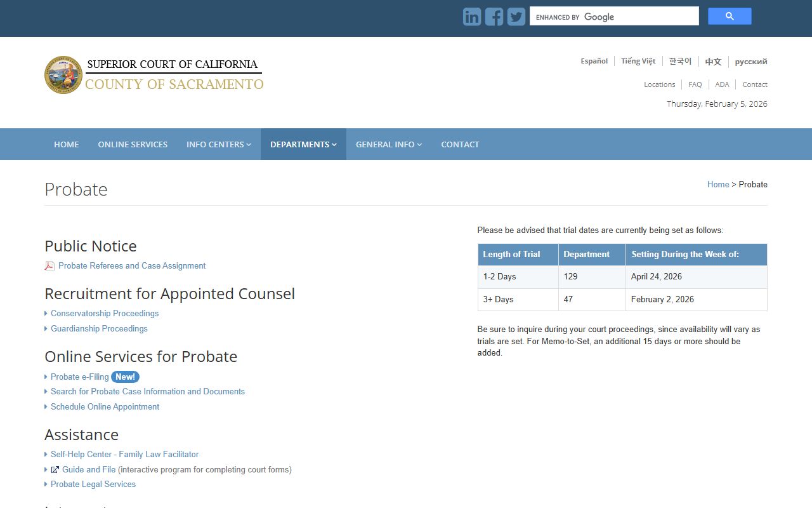Click the 3+ Days table cell

[518, 300]
